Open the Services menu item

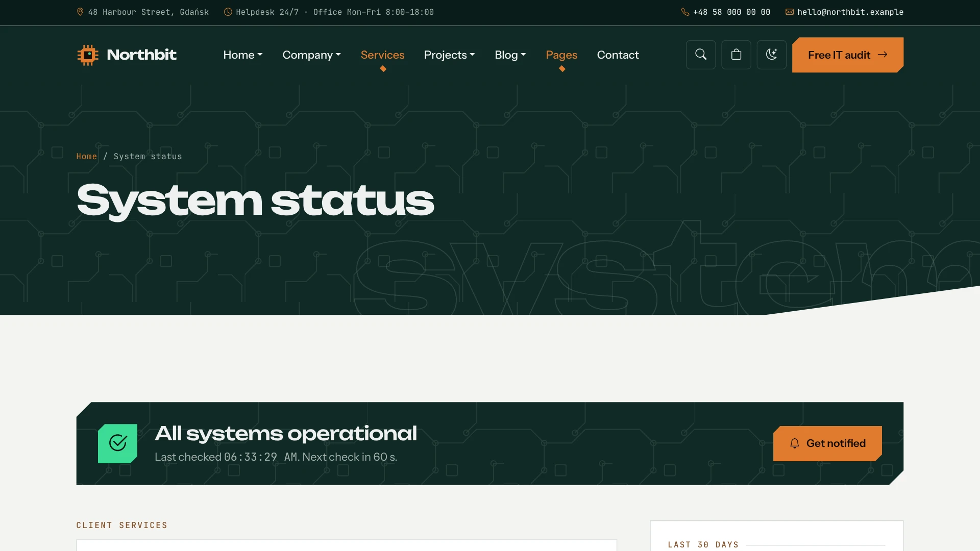pos(382,55)
